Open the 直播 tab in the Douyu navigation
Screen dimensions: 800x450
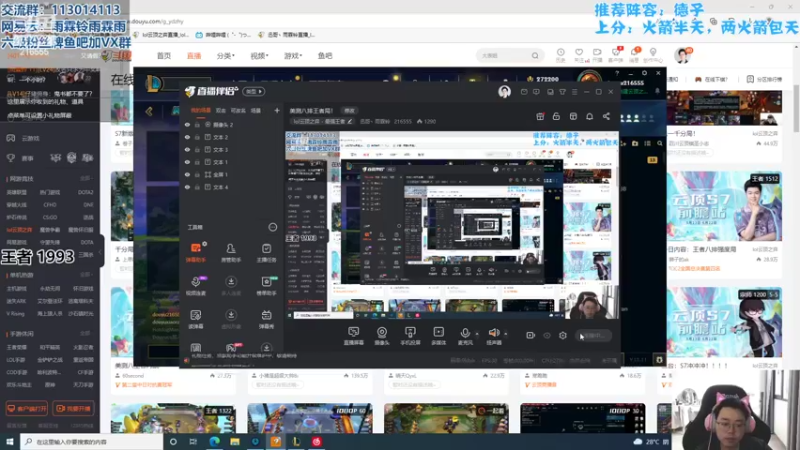194,56
